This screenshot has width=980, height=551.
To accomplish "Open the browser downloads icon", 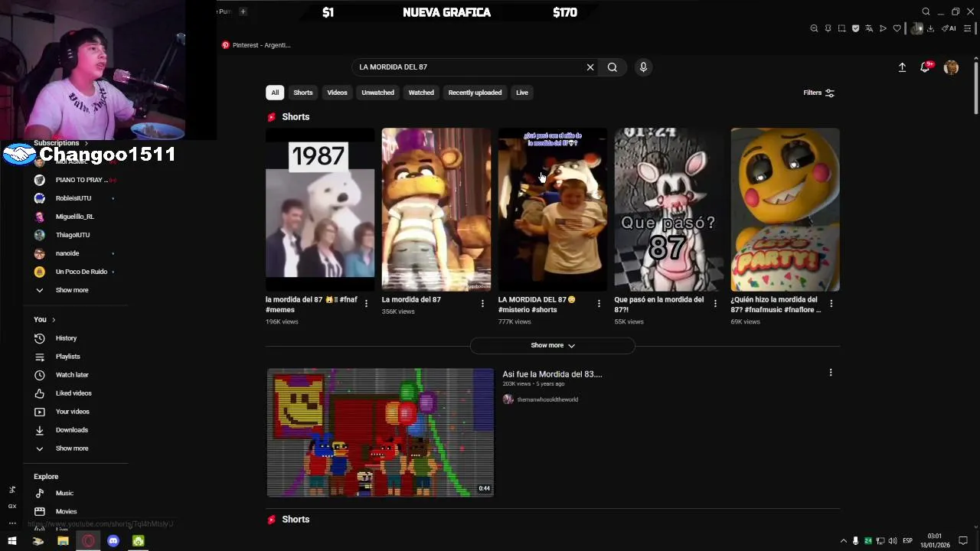I will click(930, 28).
